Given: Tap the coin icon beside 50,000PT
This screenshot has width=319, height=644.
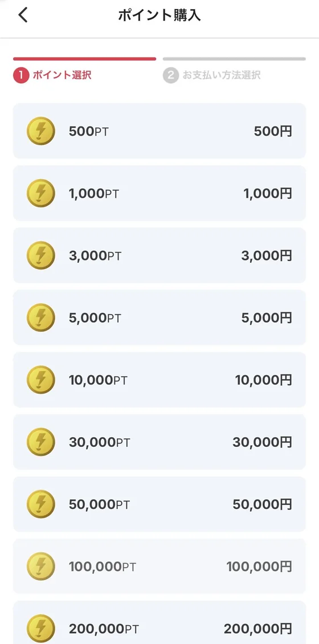Looking at the screenshot, I should click(40, 504).
